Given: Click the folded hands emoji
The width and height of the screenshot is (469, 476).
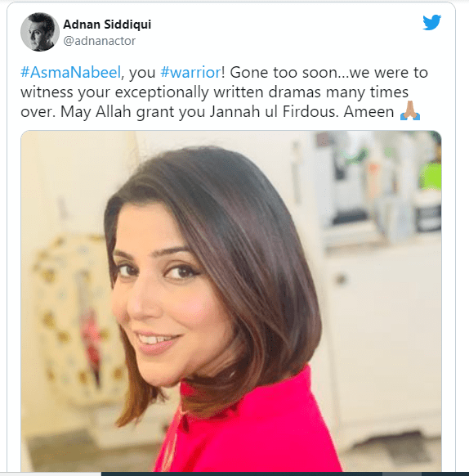Looking at the screenshot, I should point(410,110).
